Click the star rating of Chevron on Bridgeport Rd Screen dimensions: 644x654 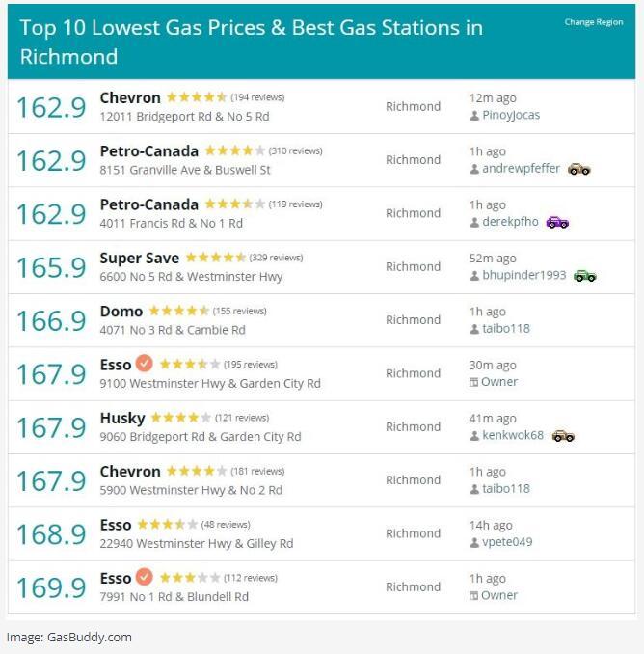click(197, 97)
